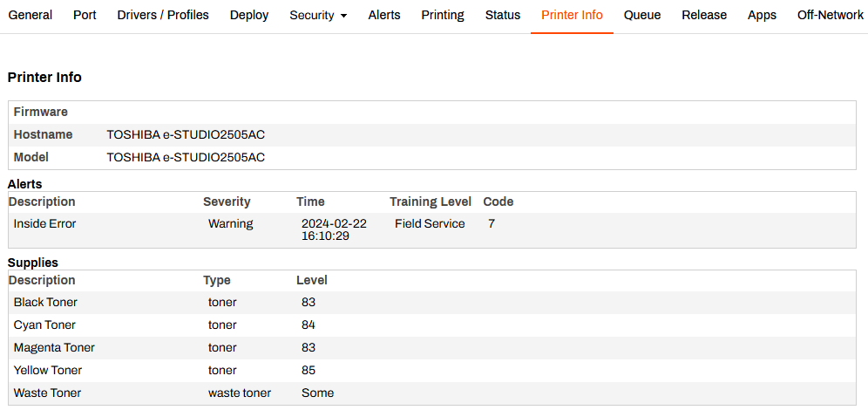Select the Cyan Toner supply row
The height and width of the screenshot is (410, 868).
432,325
